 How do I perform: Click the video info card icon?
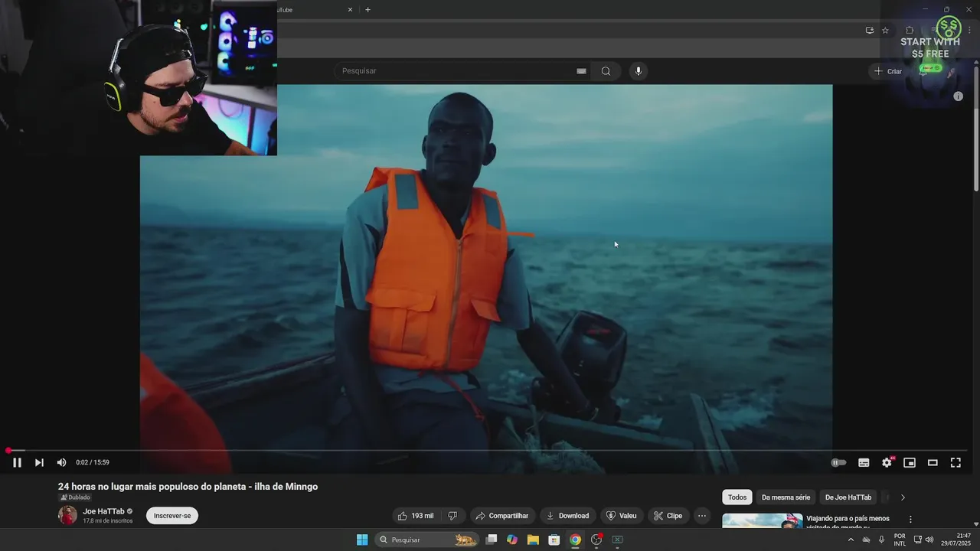pos(958,96)
